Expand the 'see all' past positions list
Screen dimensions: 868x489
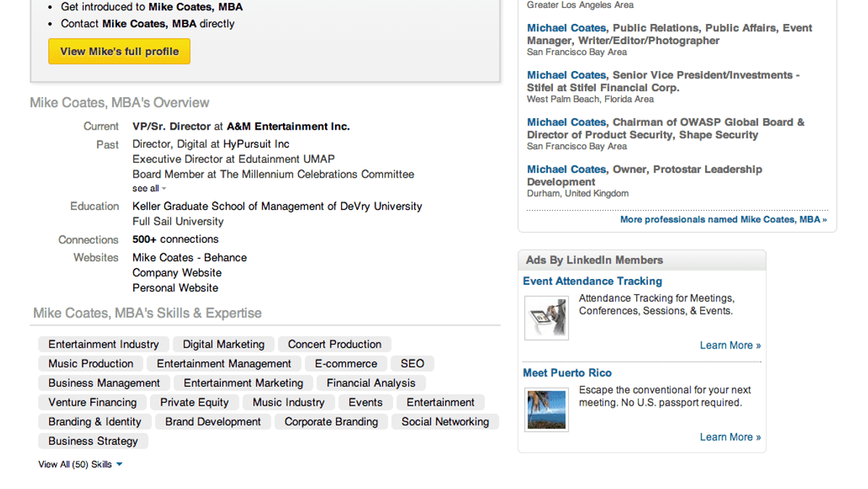pos(146,188)
